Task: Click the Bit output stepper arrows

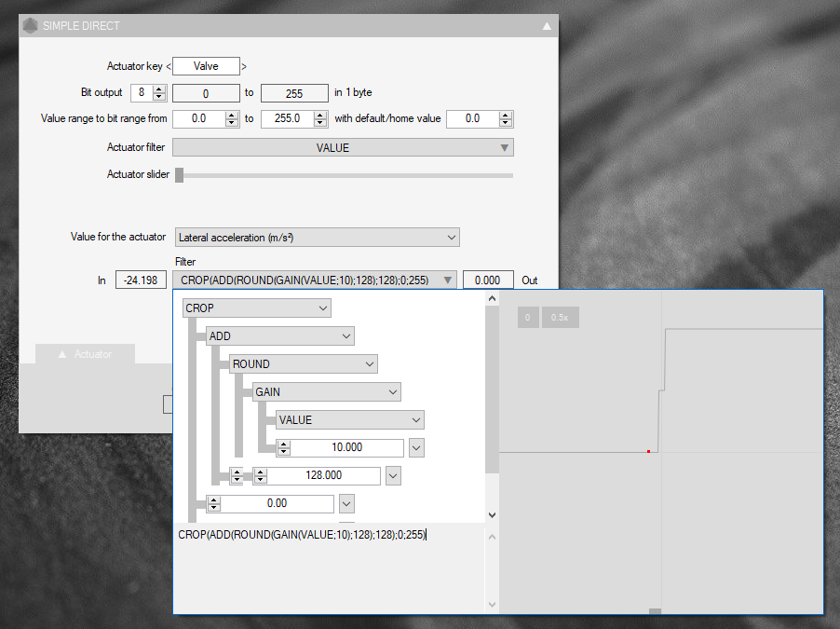Action: tap(158, 92)
